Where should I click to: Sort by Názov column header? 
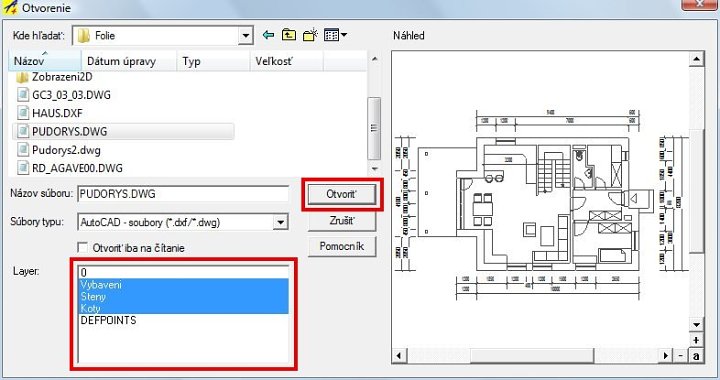[x=45, y=61]
